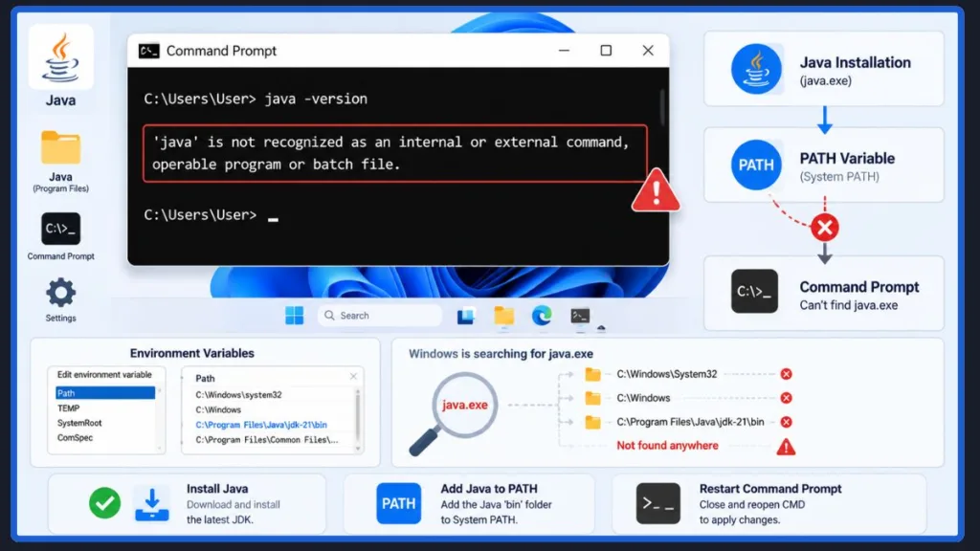Image resolution: width=980 pixels, height=551 pixels.
Task: Click the Windows Start button on taskbar
Action: coord(295,316)
